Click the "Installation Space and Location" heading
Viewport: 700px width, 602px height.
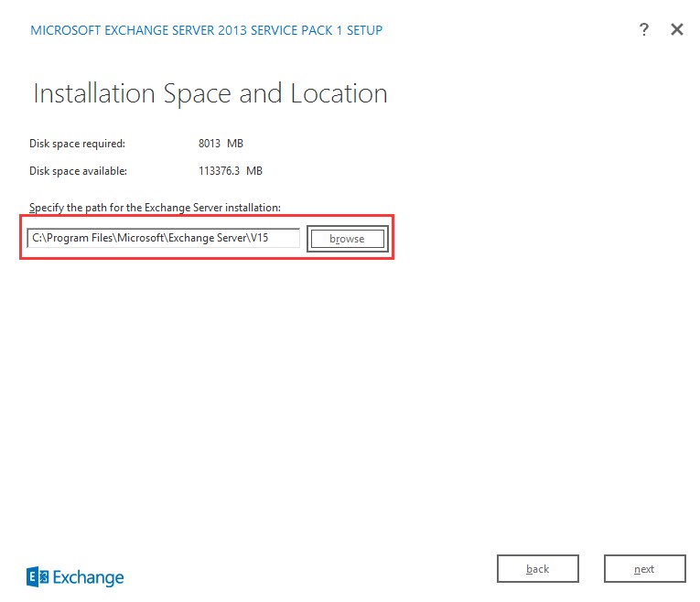[210, 93]
